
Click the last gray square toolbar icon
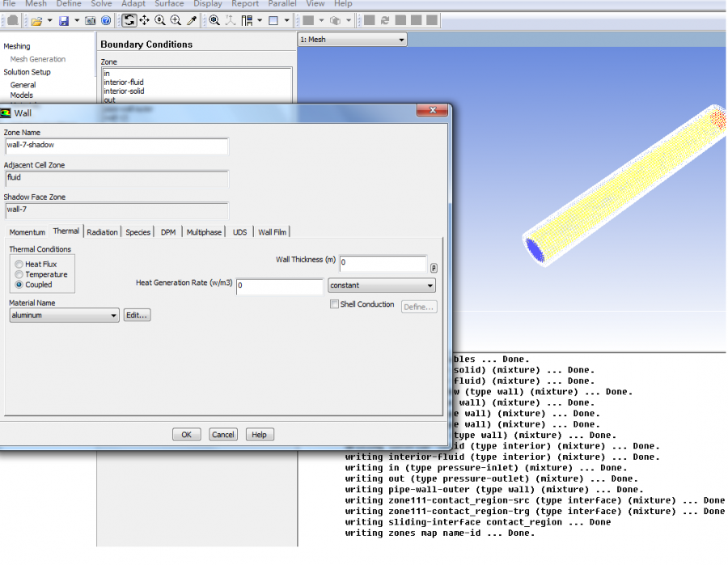click(432, 20)
